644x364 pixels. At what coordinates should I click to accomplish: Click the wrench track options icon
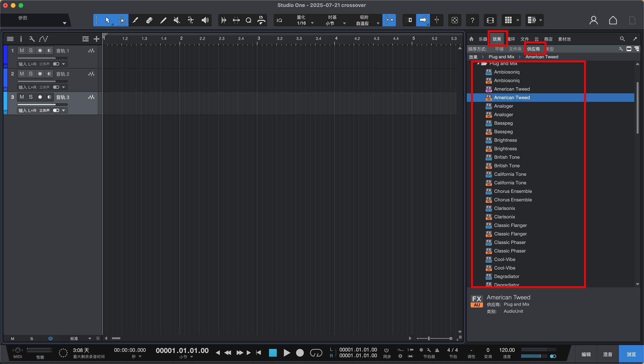pos(32,39)
